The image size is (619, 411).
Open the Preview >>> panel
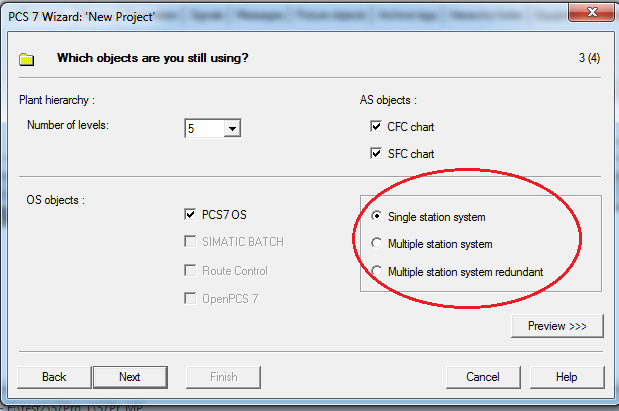557,326
